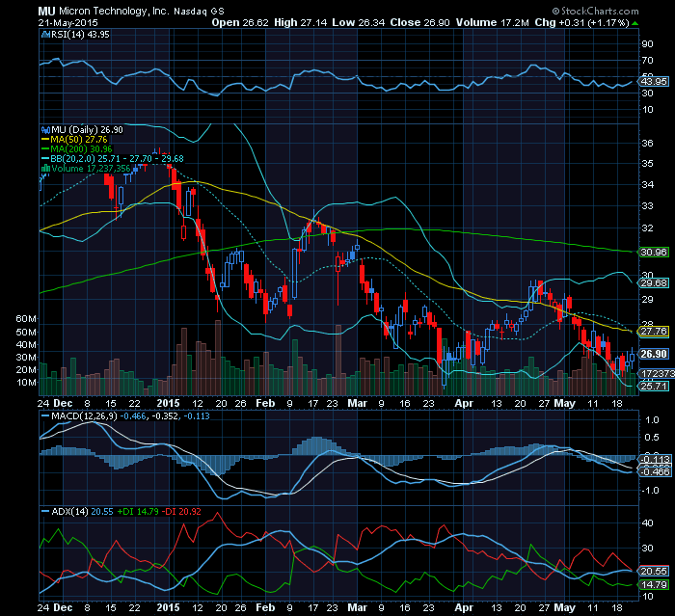675x616 pixels.
Task: Click the Nasdaq GS exchange label
Action: [x=199, y=12]
